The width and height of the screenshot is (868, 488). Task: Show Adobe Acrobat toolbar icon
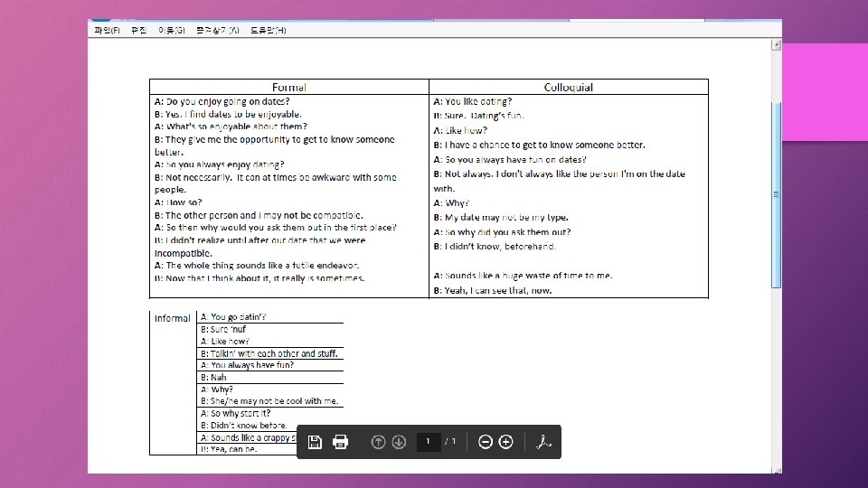tap(543, 442)
